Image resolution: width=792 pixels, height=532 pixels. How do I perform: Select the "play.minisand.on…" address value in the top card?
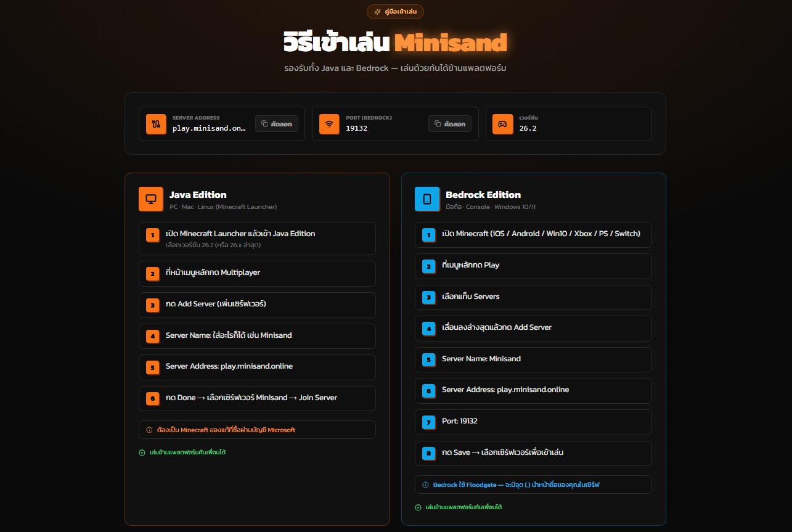pyautogui.click(x=209, y=128)
